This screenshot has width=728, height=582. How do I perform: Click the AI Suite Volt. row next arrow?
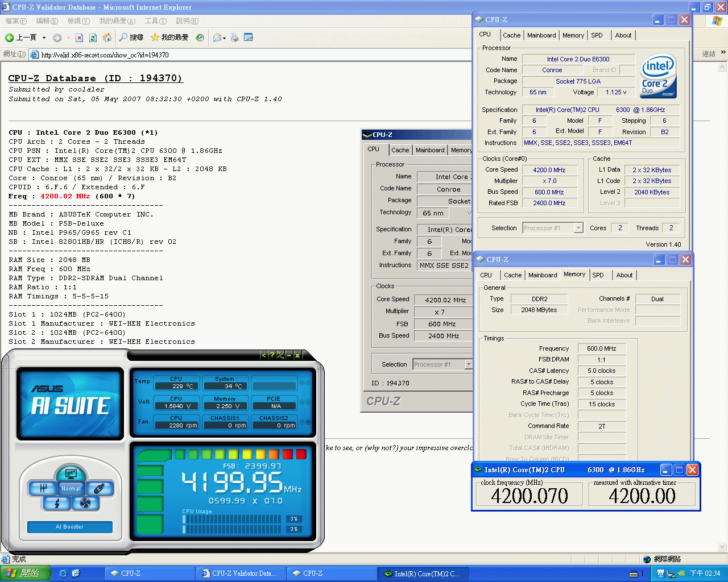pyautogui.click(x=308, y=402)
